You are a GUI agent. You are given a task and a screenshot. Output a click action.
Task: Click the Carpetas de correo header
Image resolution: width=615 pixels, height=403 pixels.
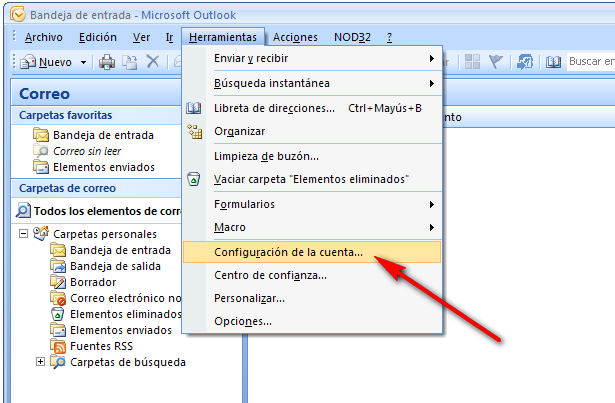96,188
